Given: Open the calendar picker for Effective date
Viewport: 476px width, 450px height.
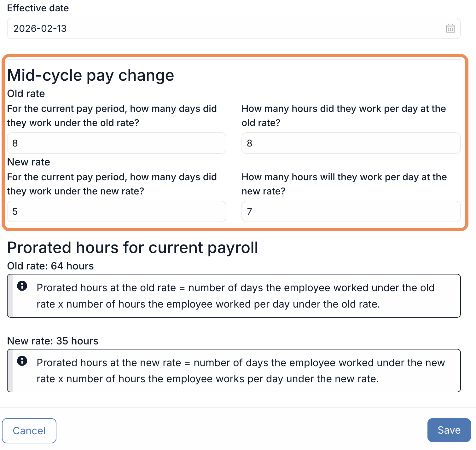Looking at the screenshot, I should [x=450, y=29].
